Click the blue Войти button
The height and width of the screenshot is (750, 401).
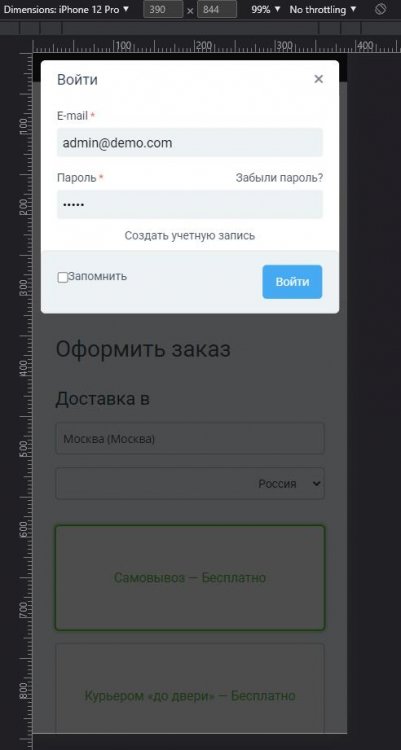(x=292, y=282)
